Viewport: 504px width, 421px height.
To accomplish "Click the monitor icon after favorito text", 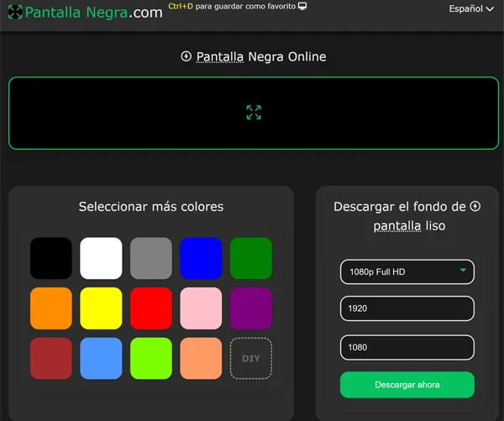I will point(302,6).
